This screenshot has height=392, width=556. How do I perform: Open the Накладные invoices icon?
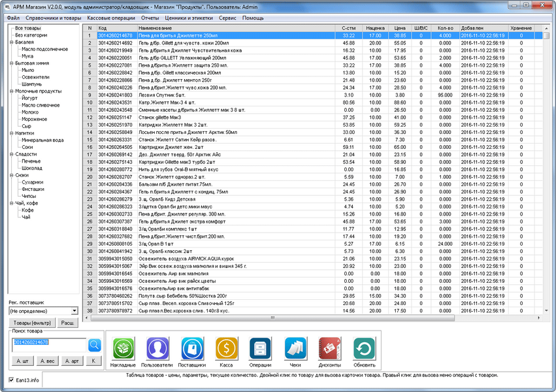click(x=123, y=348)
